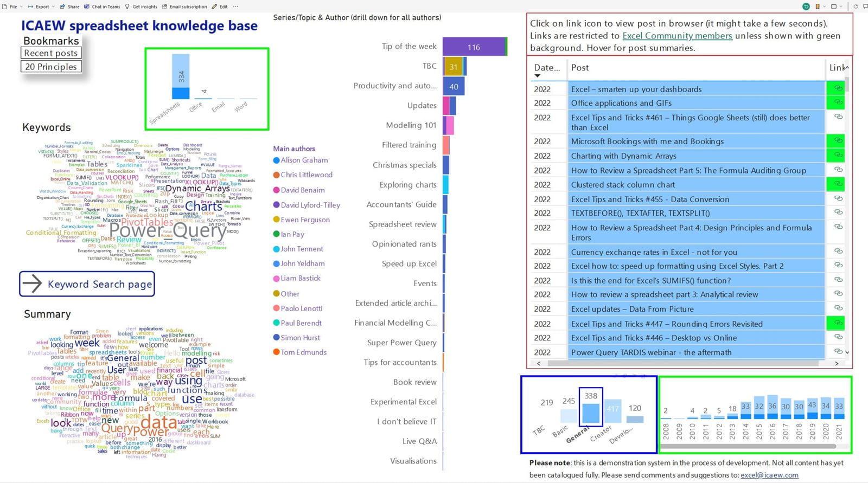Open link icon for Office applications and GIFs
Image resolution: width=868 pixels, height=483 pixels.
point(838,102)
